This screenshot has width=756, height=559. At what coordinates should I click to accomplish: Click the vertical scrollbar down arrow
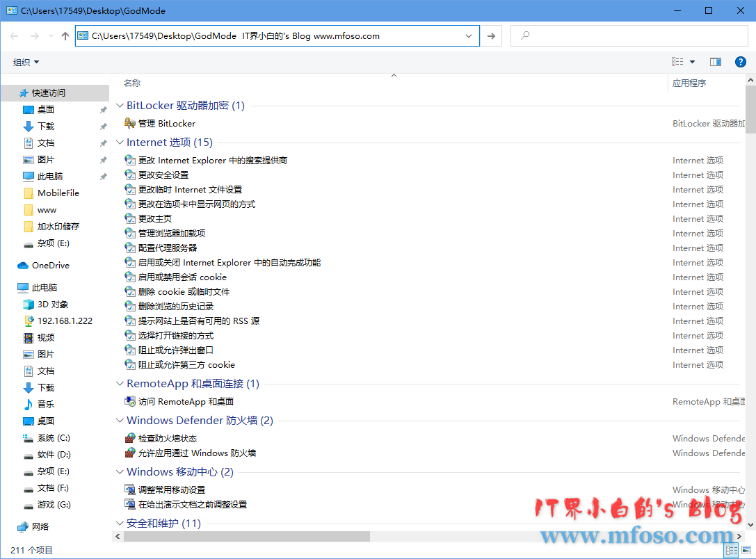click(x=750, y=525)
